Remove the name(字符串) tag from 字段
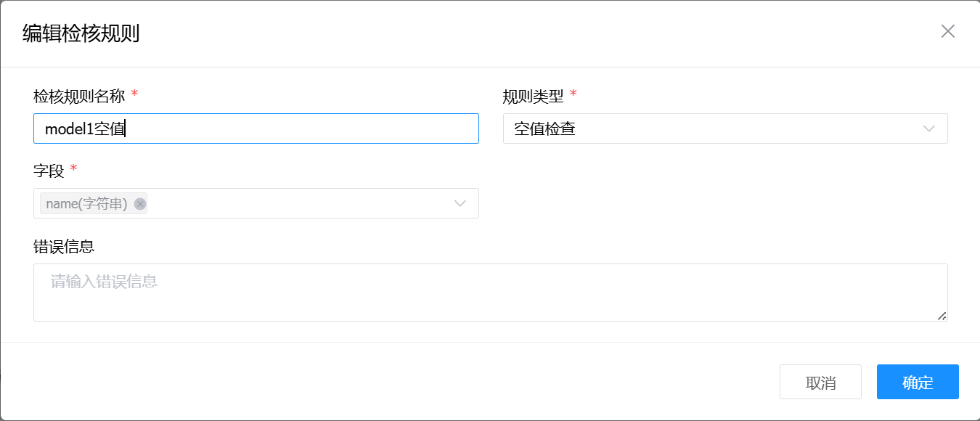 (x=140, y=204)
